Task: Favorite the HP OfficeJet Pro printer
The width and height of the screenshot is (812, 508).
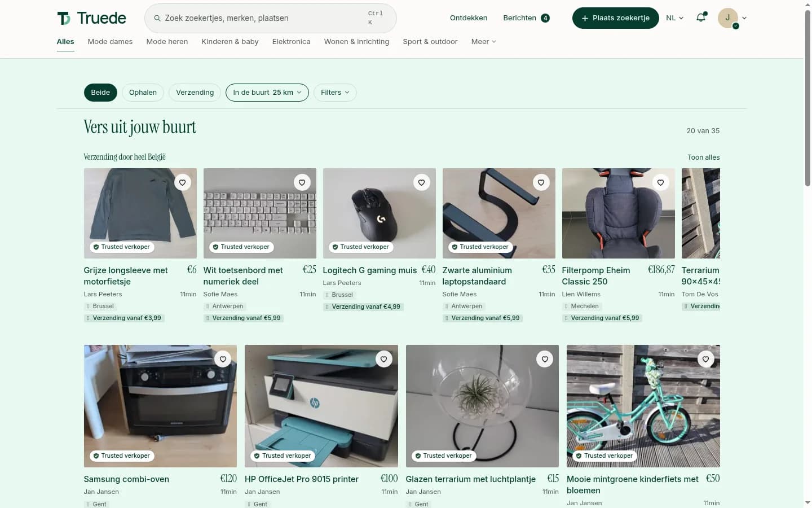Action: point(384,359)
